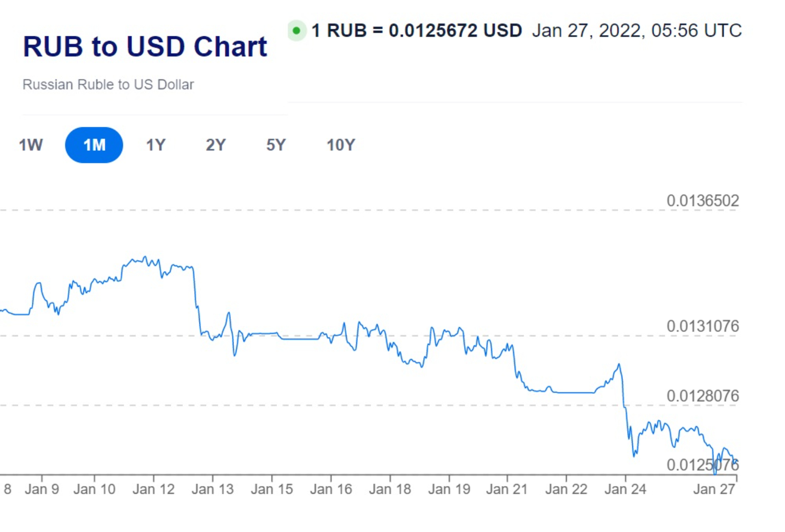This screenshot has width=785, height=532.
Task: Click the Jan 27, 2022 UTC timestamp
Action: pos(636,31)
